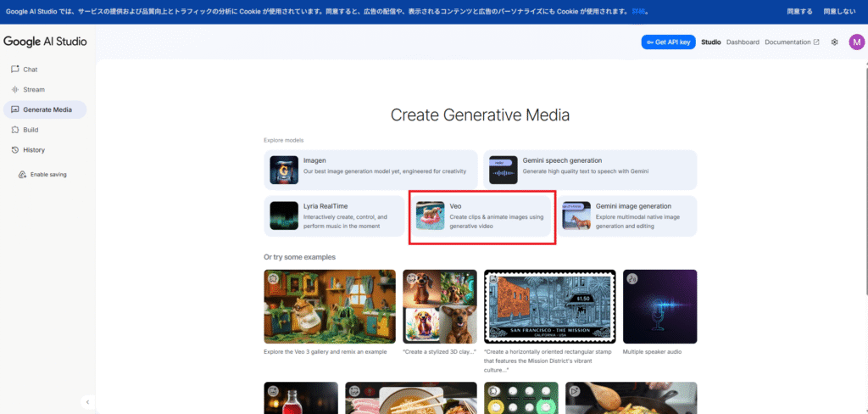Open the Veo model card
The height and width of the screenshot is (414, 868).
(x=481, y=216)
